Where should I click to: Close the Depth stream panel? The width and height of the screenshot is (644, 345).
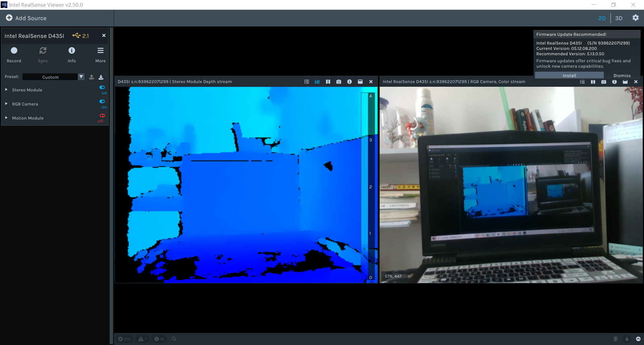371,82
